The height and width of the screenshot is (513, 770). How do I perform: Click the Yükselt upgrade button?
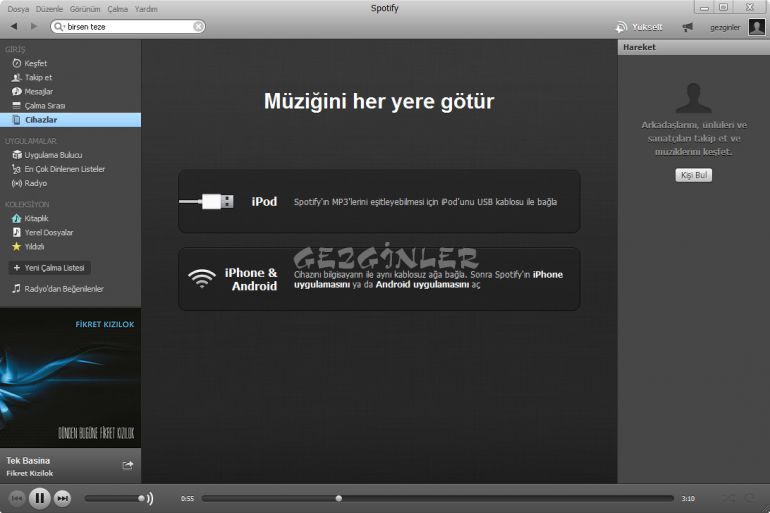tap(639, 27)
